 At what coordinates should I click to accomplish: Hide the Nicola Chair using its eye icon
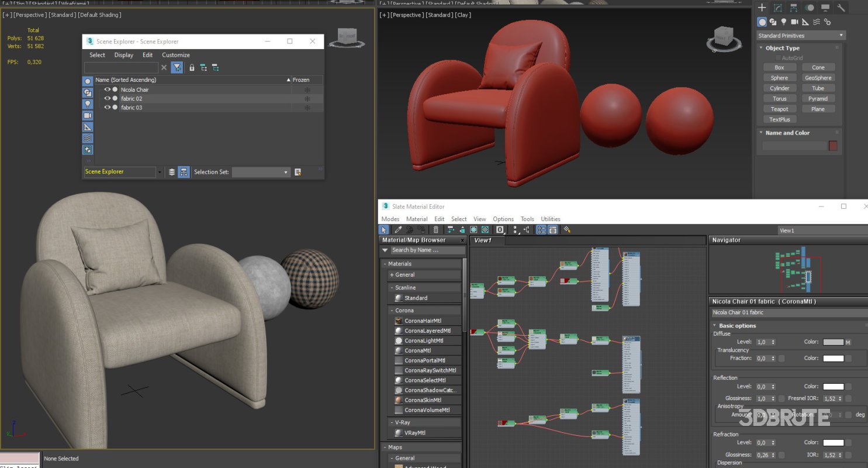[x=108, y=90]
